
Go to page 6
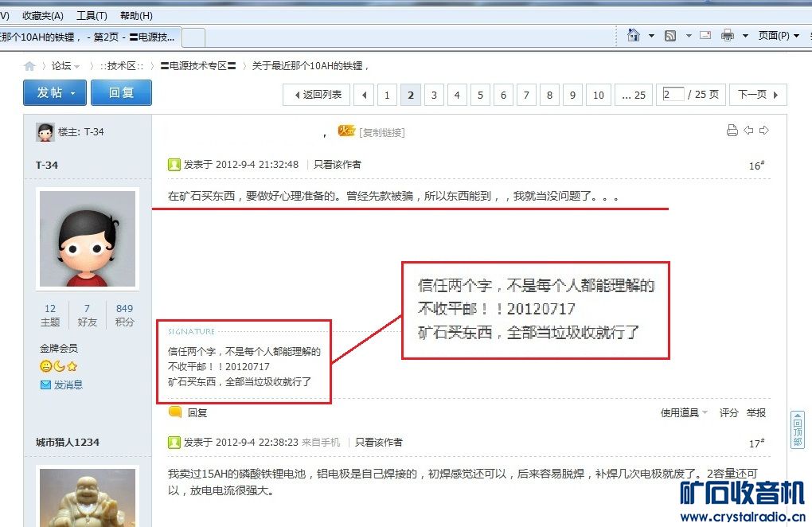point(503,95)
